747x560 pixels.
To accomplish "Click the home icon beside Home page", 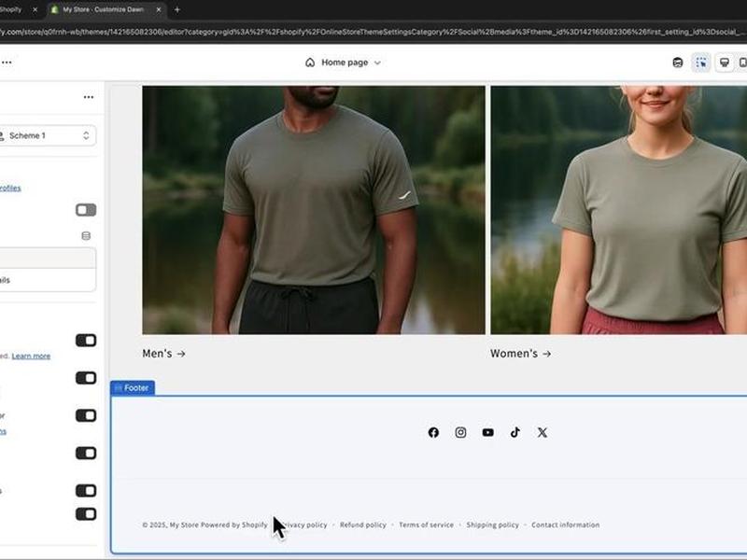I will click(x=310, y=63).
